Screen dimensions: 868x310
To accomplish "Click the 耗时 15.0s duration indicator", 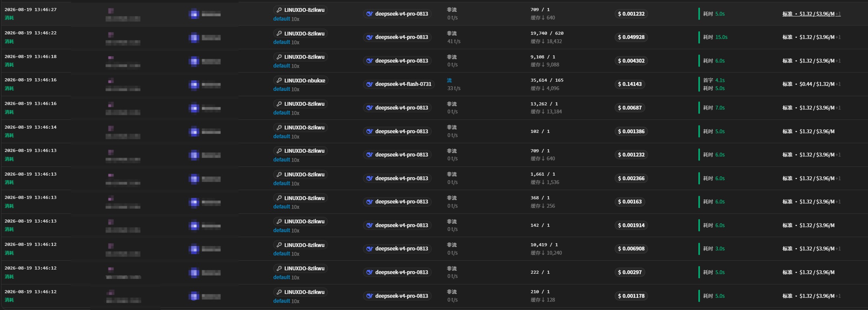I will (715, 37).
